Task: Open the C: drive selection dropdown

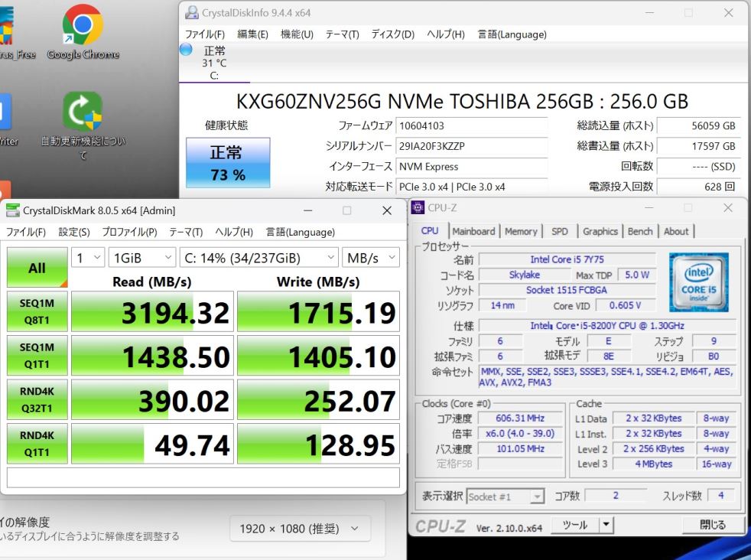Action: [x=258, y=259]
